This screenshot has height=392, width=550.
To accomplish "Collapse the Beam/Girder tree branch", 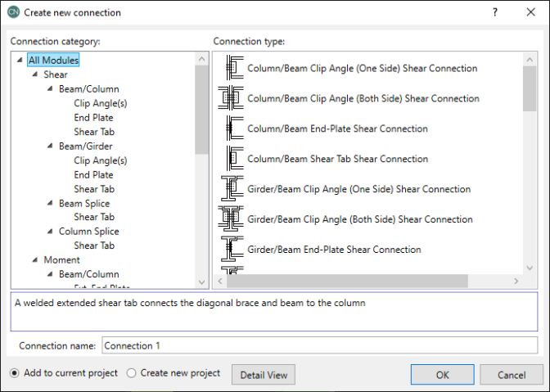I will [49, 146].
